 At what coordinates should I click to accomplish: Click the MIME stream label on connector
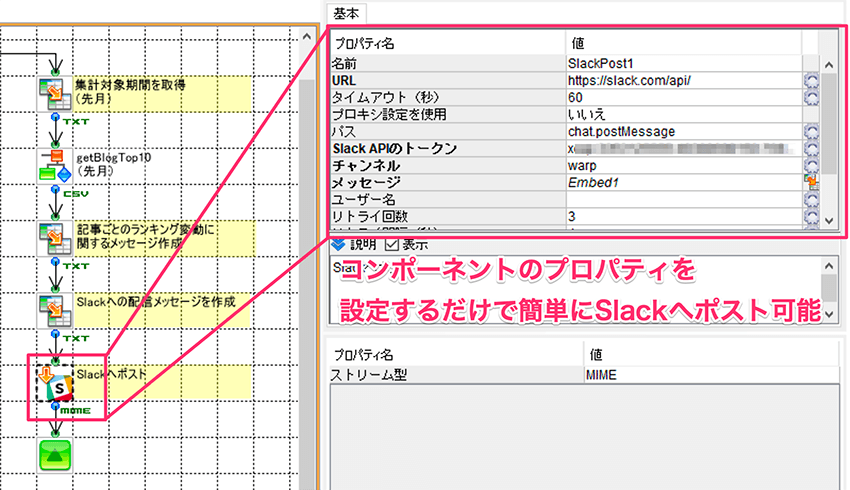pyautogui.click(x=75, y=411)
